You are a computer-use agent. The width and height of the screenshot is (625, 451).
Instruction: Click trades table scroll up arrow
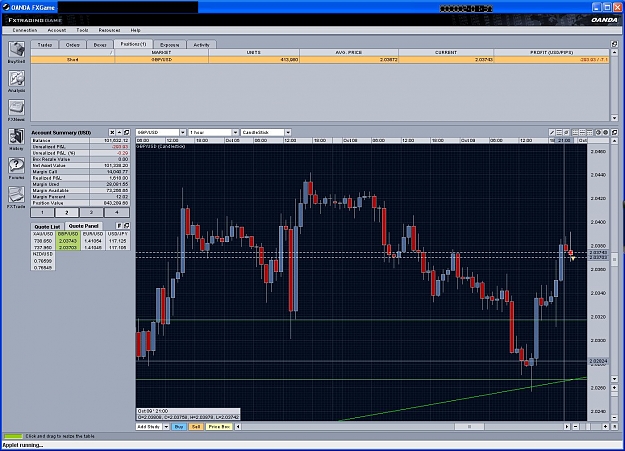coord(614,52)
